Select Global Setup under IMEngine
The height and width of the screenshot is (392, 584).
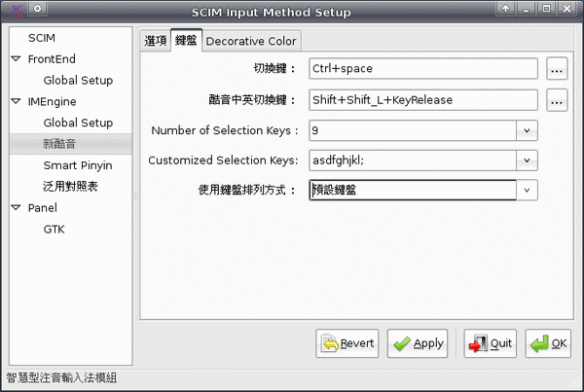pyautogui.click(x=78, y=123)
